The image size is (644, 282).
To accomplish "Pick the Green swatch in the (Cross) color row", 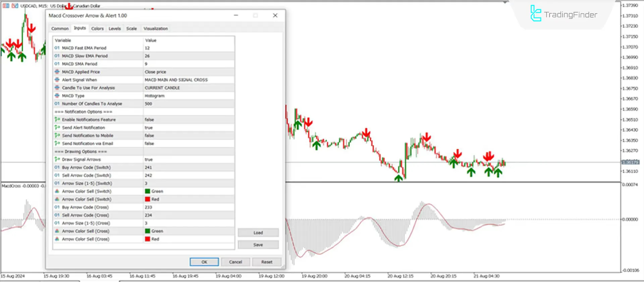I will coord(147,231).
